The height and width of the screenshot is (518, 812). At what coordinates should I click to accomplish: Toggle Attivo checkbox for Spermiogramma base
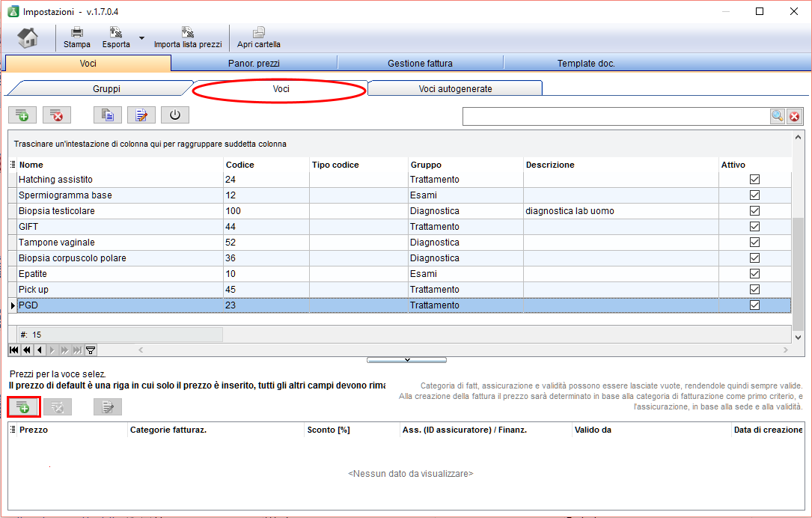[754, 195]
